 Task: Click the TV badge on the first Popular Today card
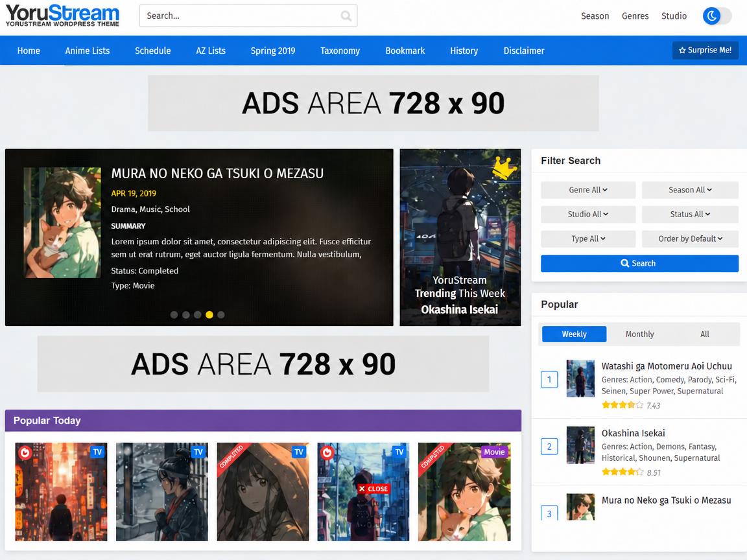(97, 452)
